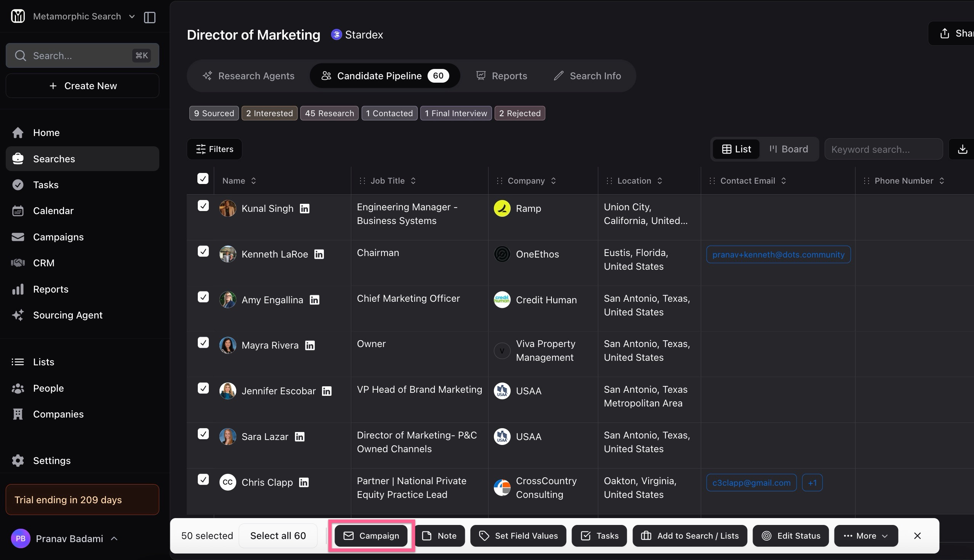Filter by the 45 Research status chip

[329, 114]
